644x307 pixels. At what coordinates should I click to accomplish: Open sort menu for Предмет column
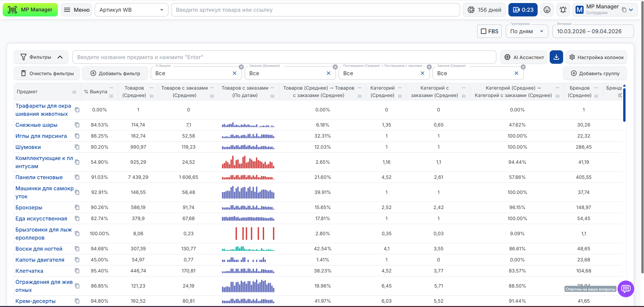pos(75,92)
